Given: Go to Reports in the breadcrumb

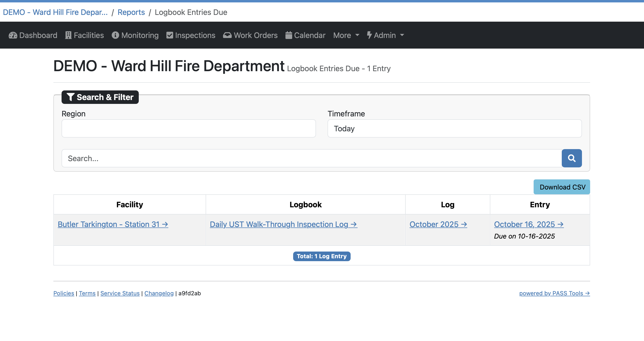Looking at the screenshot, I should pyautogui.click(x=131, y=12).
